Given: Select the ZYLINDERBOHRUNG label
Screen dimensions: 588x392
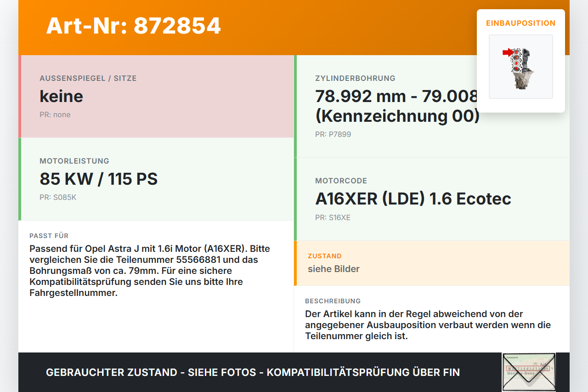Looking at the screenshot, I should (355, 78).
